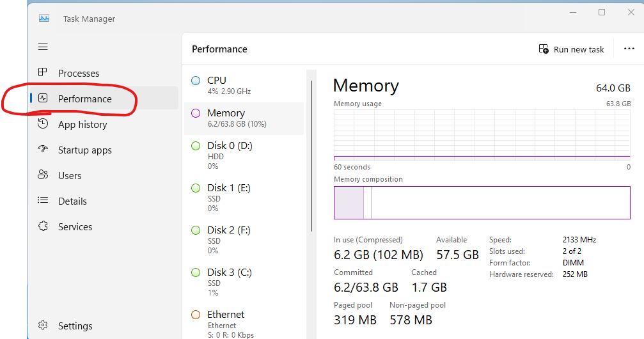Click the Paged pool value 319 MB
The image size is (644, 339).
coord(356,320)
